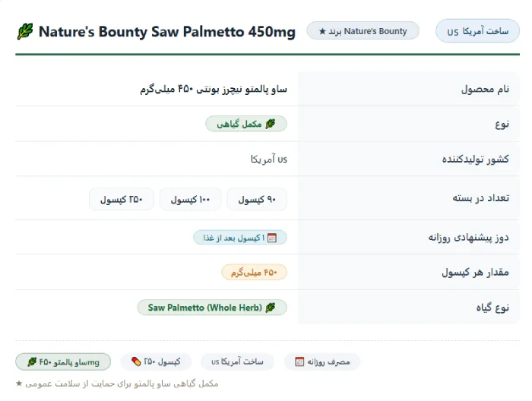The width and height of the screenshot is (532, 401).
Task: Click the leaf icon in the مکمل گیاهی badge
Action: (x=271, y=124)
